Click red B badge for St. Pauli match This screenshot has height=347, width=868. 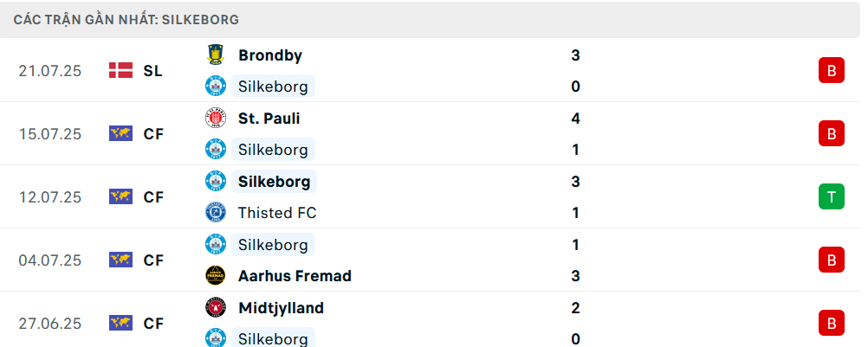832,133
